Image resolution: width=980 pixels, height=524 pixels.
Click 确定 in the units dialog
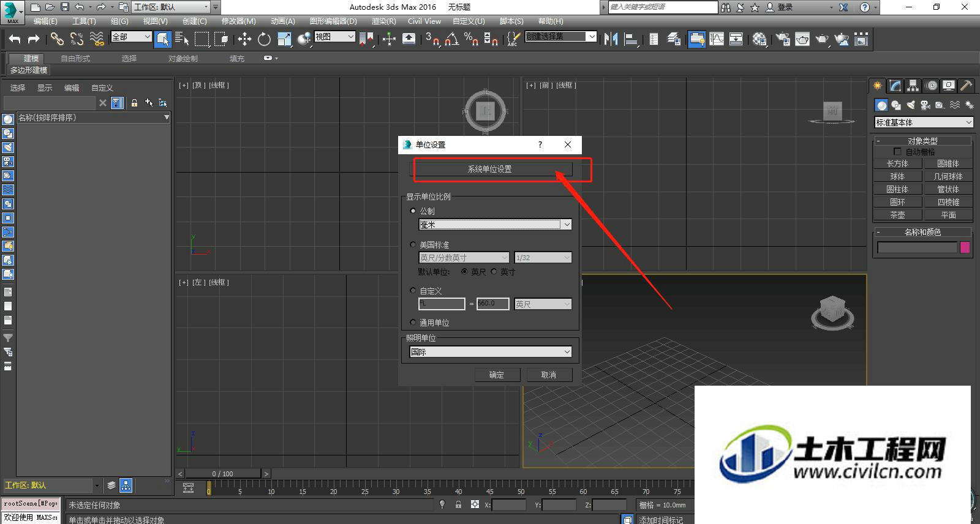click(x=497, y=375)
